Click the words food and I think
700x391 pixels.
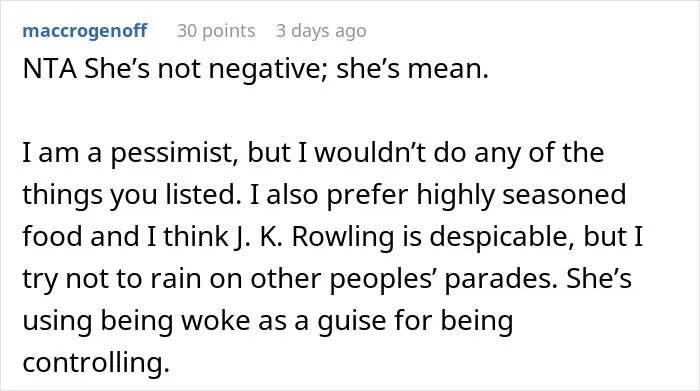[126, 236]
